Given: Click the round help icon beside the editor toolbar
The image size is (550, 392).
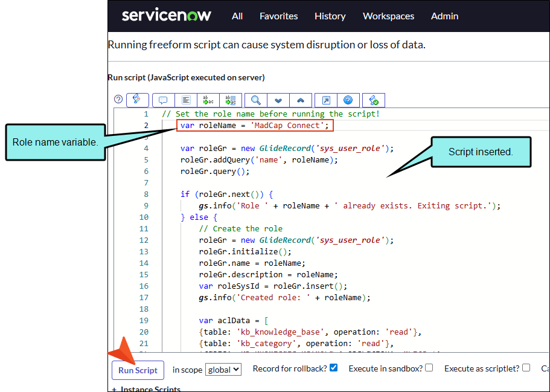Looking at the screenshot, I should 118,99.
